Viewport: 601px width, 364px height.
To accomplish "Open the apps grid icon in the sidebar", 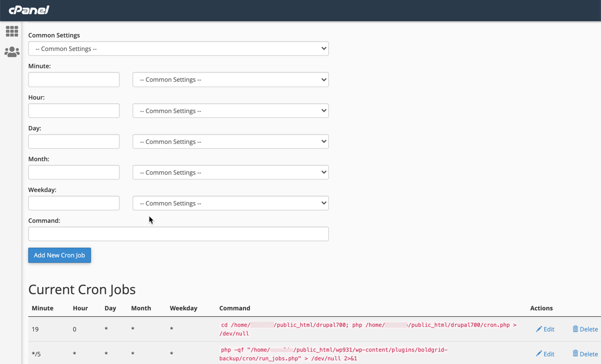I will [x=12, y=31].
